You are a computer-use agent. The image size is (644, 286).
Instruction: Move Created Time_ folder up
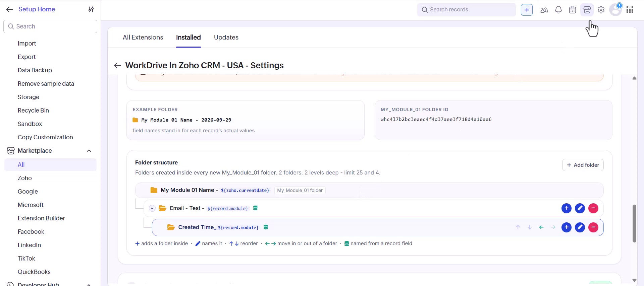click(518, 227)
